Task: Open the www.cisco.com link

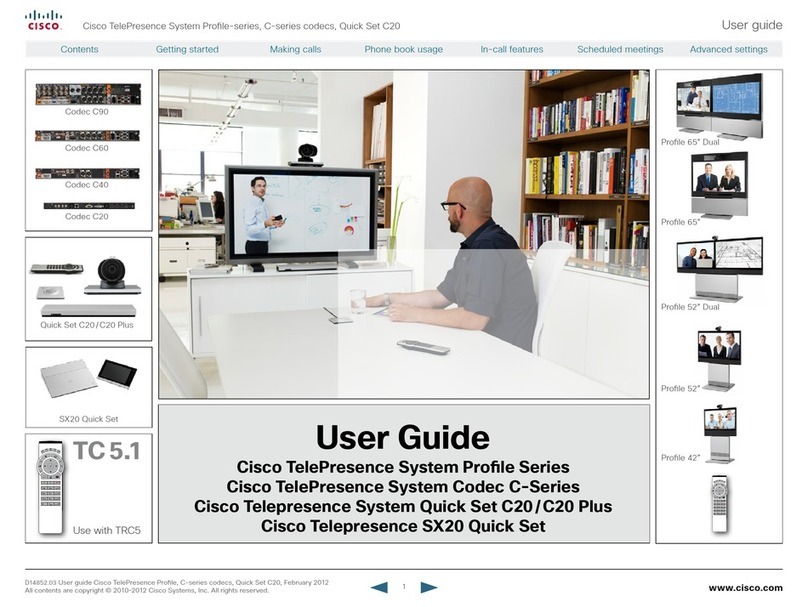Action: coord(745,588)
